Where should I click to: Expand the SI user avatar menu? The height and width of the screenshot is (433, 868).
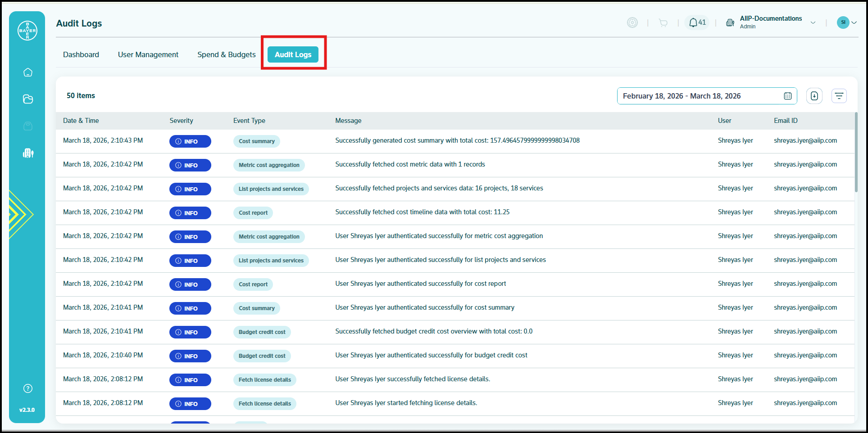click(846, 23)
